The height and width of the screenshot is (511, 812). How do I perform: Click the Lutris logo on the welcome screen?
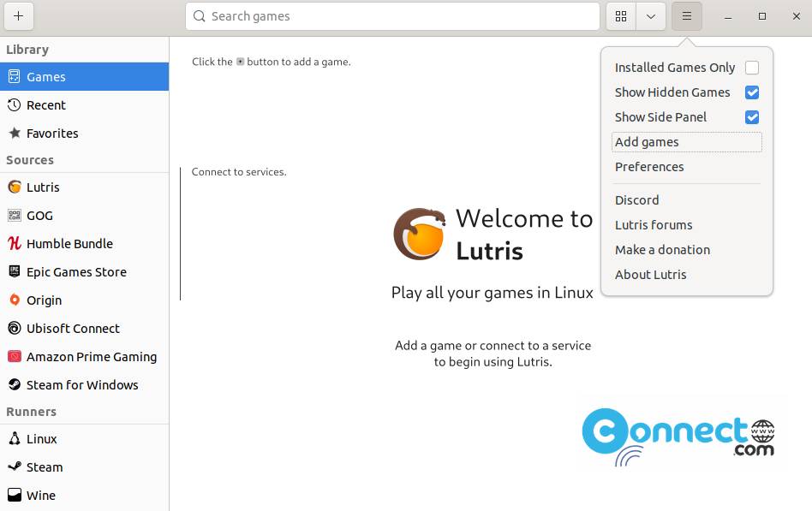pyautogui.click(x=420, y=234)
